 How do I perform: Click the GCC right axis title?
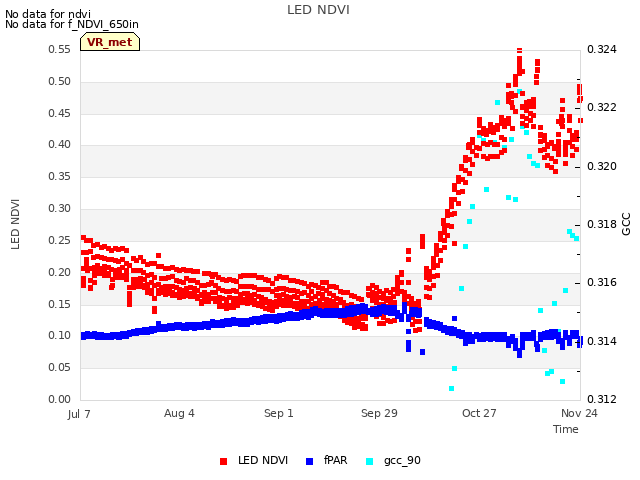(x=626, y=224)
